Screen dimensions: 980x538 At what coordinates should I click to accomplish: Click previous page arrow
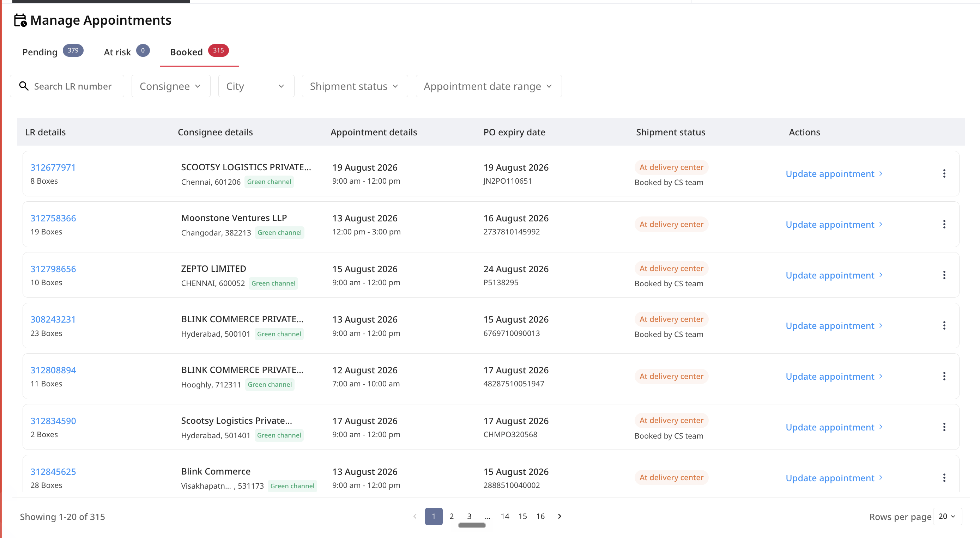[415, 516]
